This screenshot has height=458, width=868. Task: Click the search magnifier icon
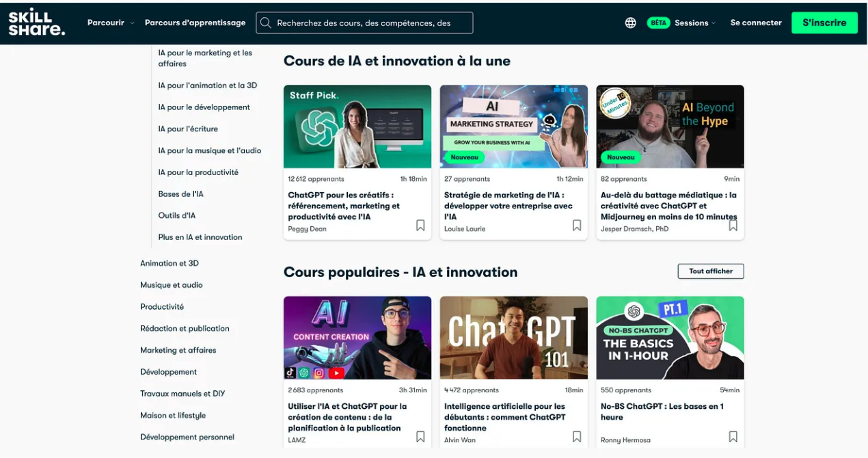[x=266, y=23]
